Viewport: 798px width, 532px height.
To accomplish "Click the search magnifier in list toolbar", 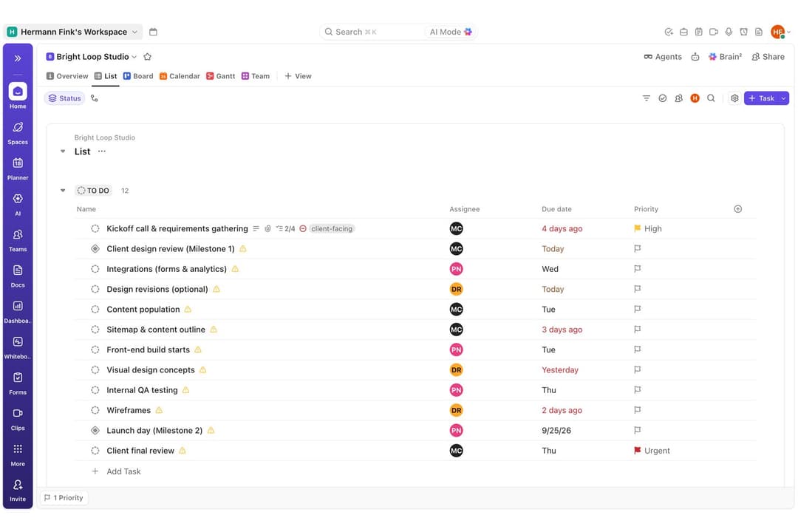I will (x=711, y=98).
